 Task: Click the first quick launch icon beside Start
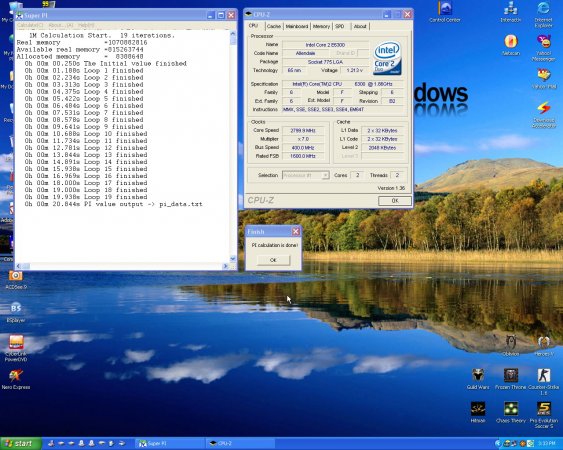[51, 444]
